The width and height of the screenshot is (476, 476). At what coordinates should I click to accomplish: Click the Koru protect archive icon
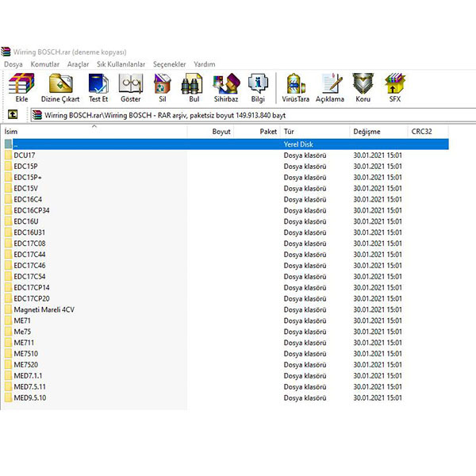pyautogui.click(x=363, y=87)
